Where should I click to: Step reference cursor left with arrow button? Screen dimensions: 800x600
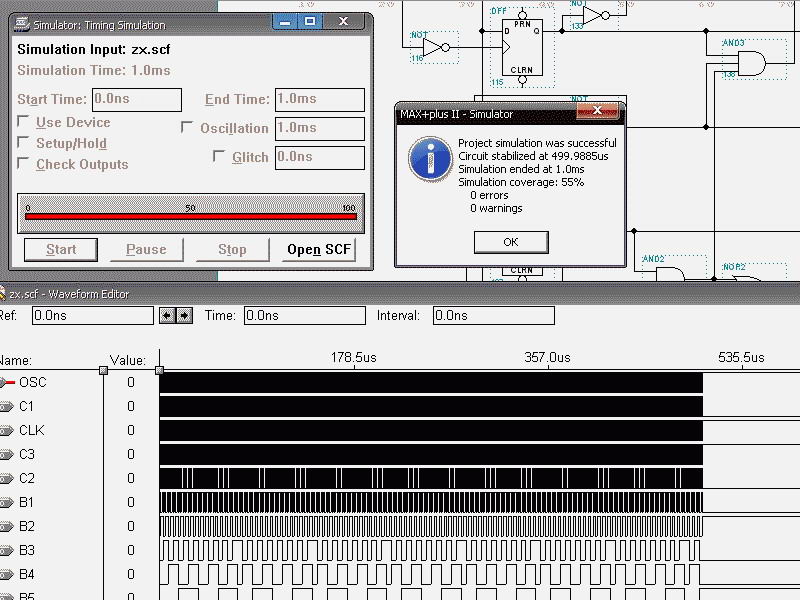click(x=167, y=316)
